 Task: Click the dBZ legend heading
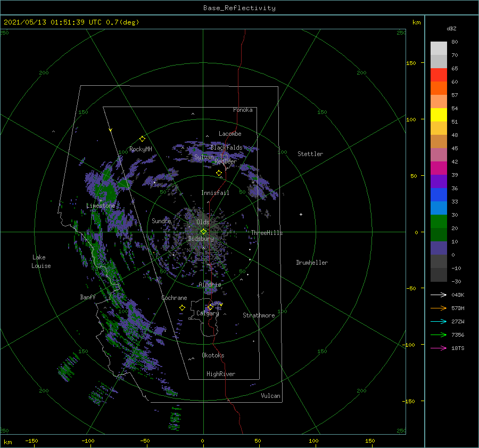[451, 28]
